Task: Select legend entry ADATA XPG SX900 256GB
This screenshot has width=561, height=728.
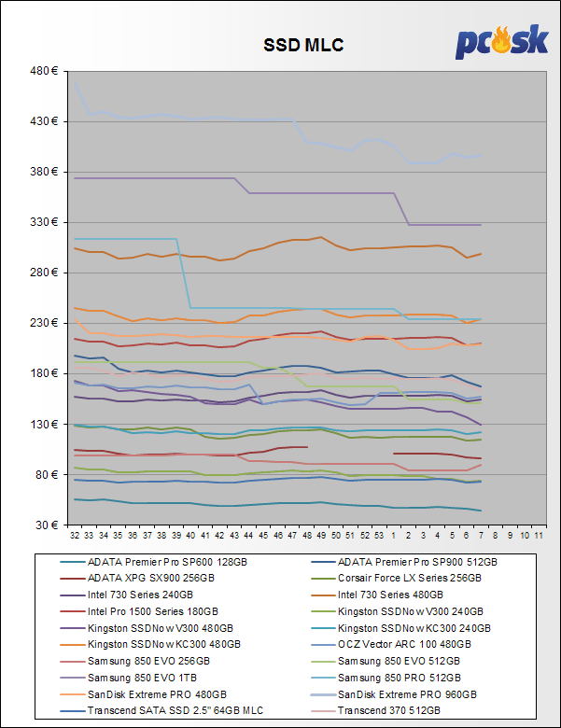Action: point(137,578)
